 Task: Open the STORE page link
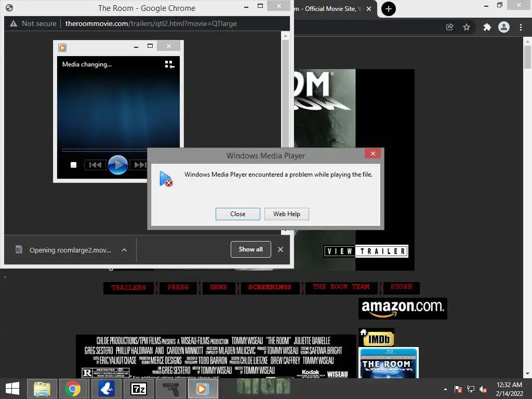click(x=402, y=287)
